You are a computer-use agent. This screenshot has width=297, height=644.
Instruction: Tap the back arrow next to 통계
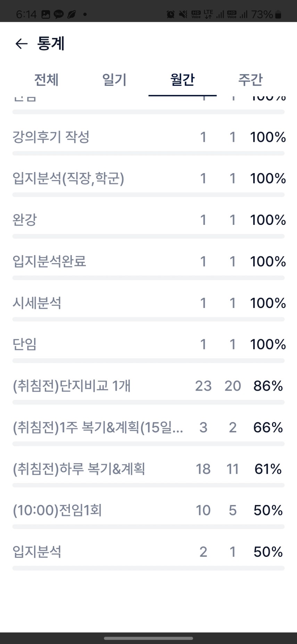coord(21,44)
